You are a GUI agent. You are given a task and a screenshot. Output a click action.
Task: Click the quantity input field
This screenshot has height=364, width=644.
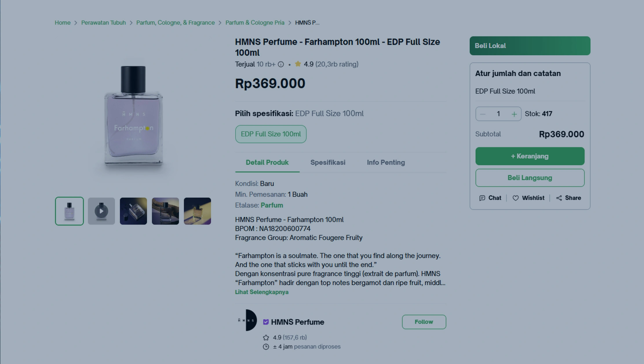[498, 114]
